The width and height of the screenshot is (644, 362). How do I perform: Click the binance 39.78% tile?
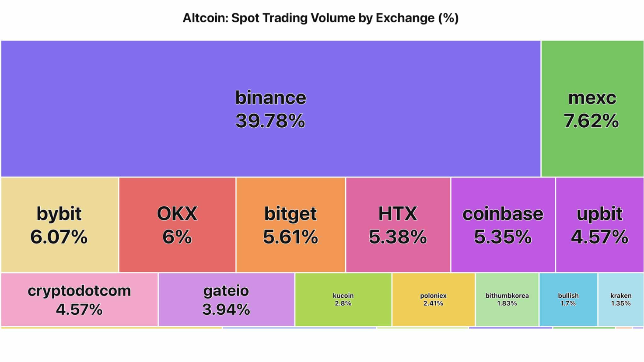pyautogui.click(x=270, y=108)
